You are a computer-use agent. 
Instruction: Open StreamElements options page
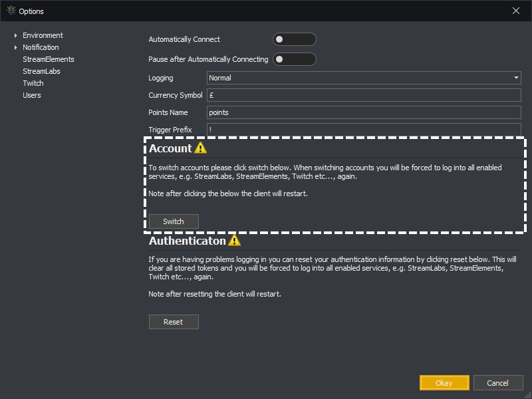pyautogui.click(x=49, y=59)
